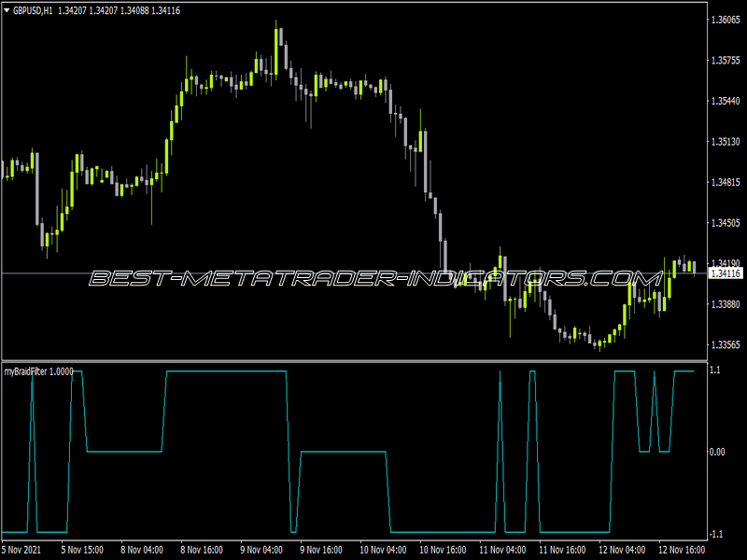Click the separator between chart and indicator
747x560 pixels.
[x=354, y=361]
